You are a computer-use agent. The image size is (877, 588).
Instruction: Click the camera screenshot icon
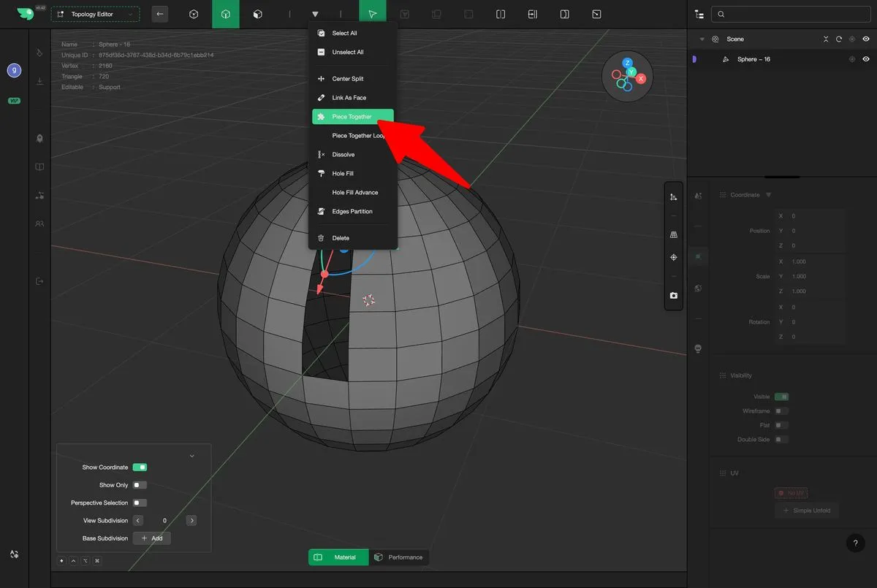(673, 296)
